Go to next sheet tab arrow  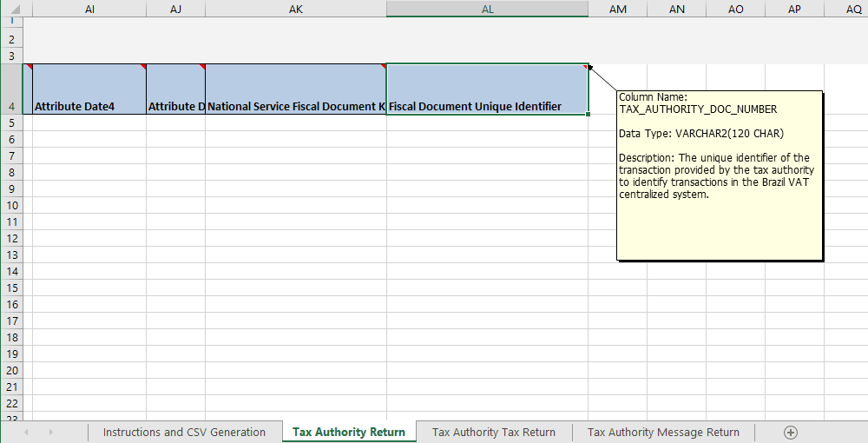click(51, 432)
